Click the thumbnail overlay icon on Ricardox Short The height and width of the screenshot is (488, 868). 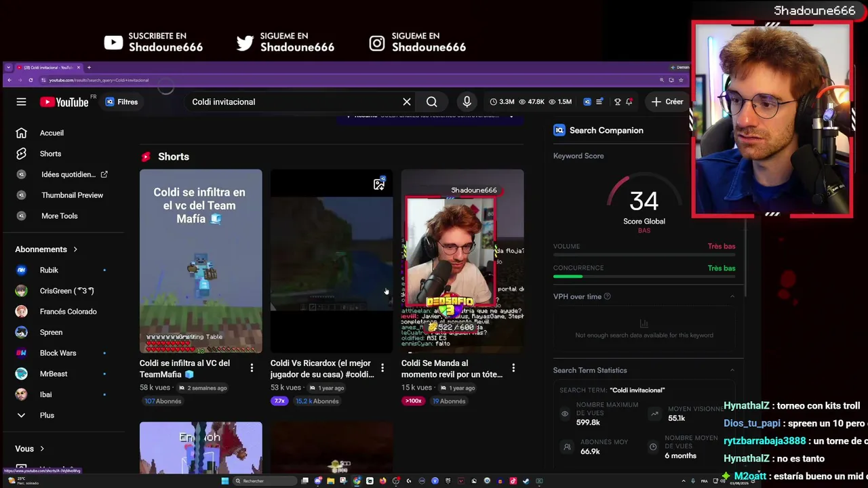point(379,184)
